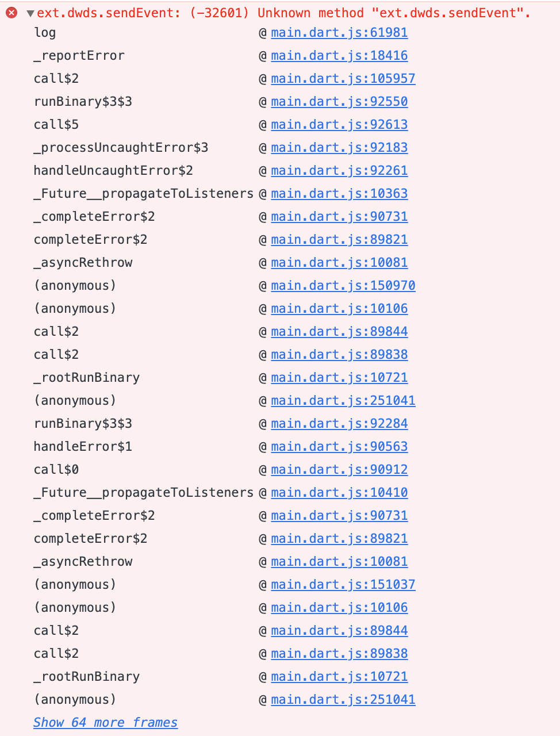The height and width of the screenshot is (736, 560).
Task: Open main.dart.js:90731 next to _completeError$2
Action: pyautogui.click(x=339, y=216)
